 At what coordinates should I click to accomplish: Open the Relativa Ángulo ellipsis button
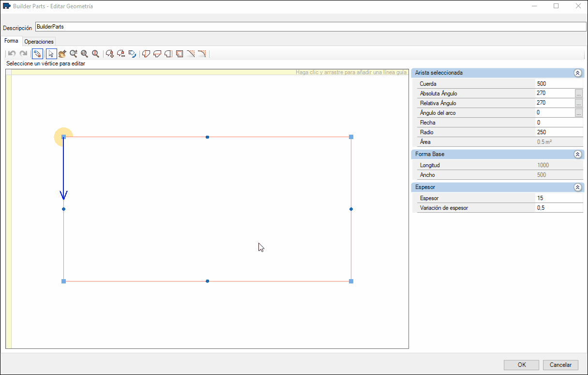click(579, 103)
